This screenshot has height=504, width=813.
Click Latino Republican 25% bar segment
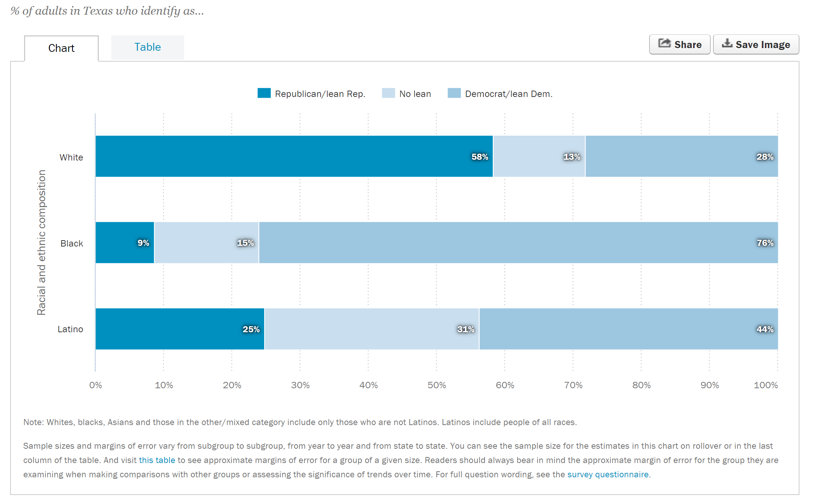pos(180,329)
